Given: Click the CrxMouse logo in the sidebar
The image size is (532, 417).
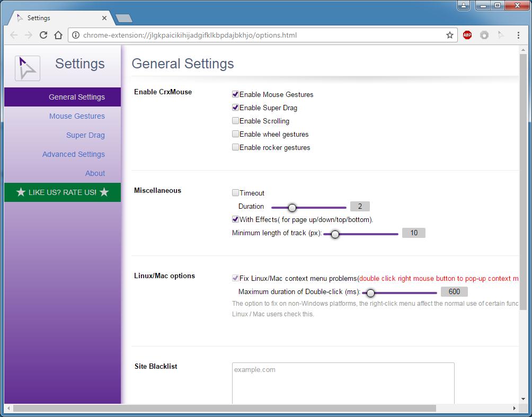Looking at the screenshot, I should point(27,68).
